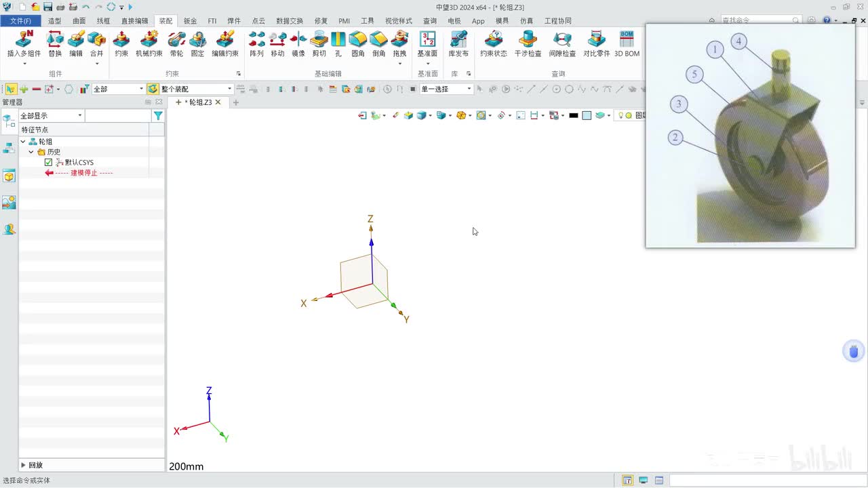Click the Replace (替换) component icon
The image size is (868, 488).
pos(55,43)
